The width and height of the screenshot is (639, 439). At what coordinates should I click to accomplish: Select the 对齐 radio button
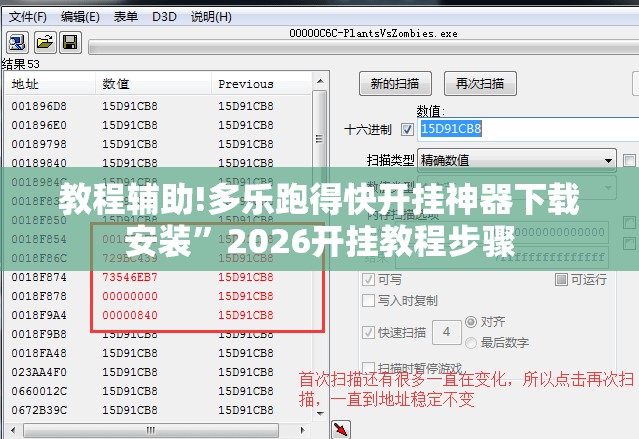(x=471, y=322)
